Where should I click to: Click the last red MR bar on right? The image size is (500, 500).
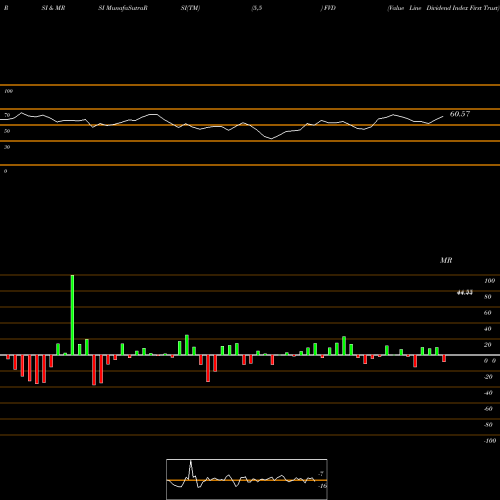[x=444, y=359]
